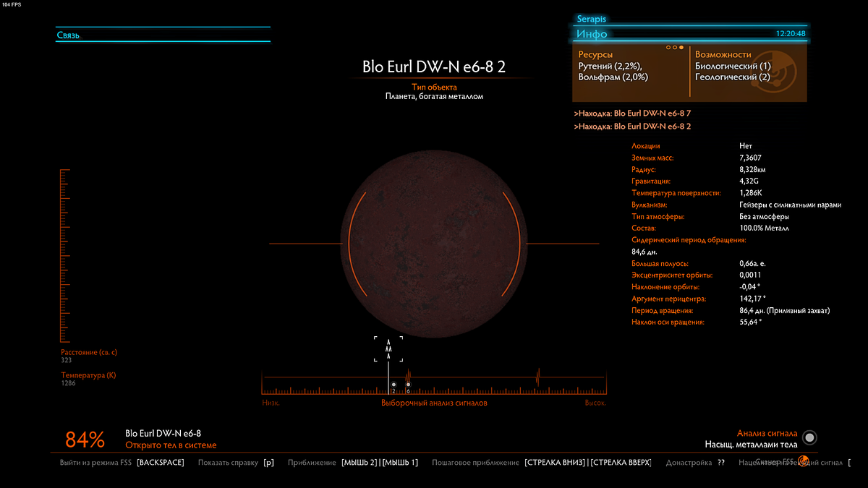Open the finding Blo Eurl DW-N e6-8 2
Screen dimensions: 868x488
tap(633, 127)
